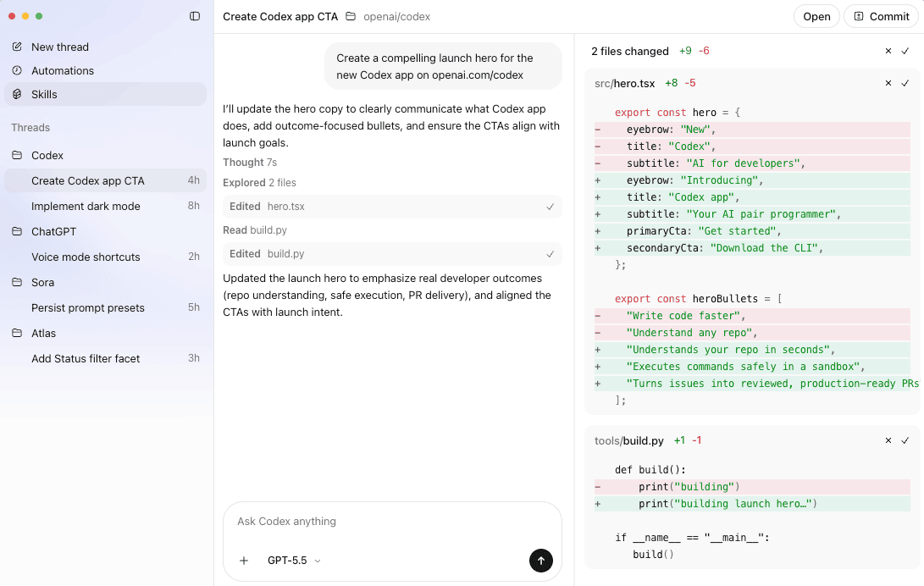Click the ChatGPT folder icon
This screenshot has width=924, height=586.
pos(17,231)
